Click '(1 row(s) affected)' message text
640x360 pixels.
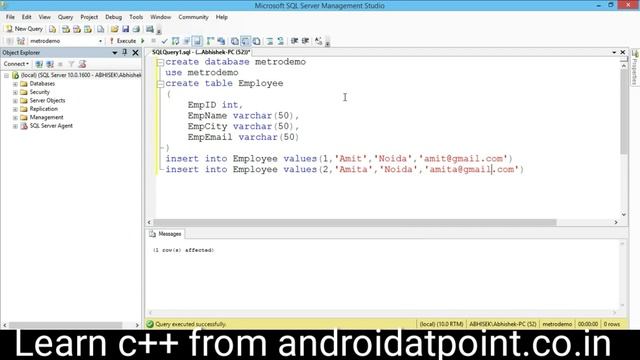183,250
